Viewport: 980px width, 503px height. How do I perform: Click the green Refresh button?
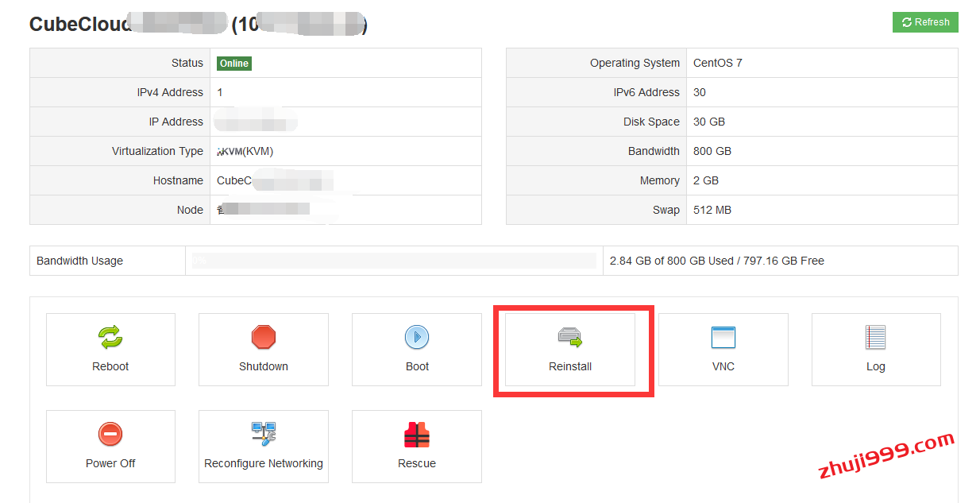(925, 22)
